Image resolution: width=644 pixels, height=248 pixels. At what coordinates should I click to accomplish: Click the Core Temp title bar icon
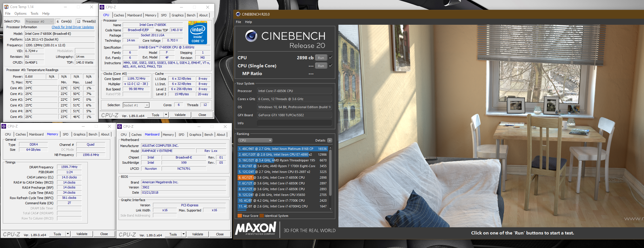point(6,7)
